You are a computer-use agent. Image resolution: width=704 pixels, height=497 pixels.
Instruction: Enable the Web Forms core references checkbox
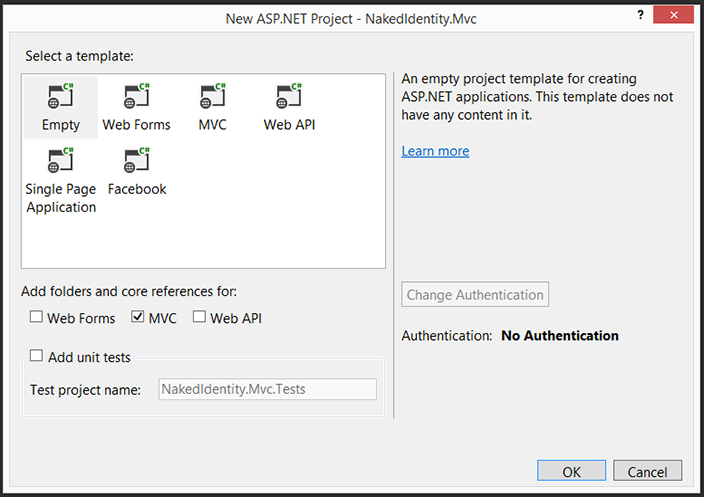point(37,318)
